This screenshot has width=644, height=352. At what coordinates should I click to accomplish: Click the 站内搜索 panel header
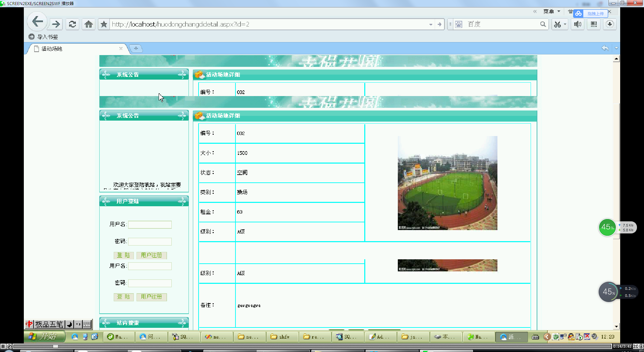(x=144, y=323)
